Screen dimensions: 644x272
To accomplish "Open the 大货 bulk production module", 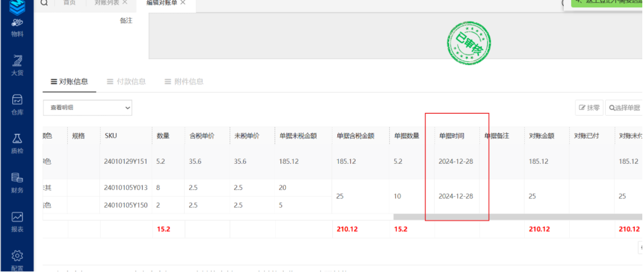I will [x=17, y=64].
